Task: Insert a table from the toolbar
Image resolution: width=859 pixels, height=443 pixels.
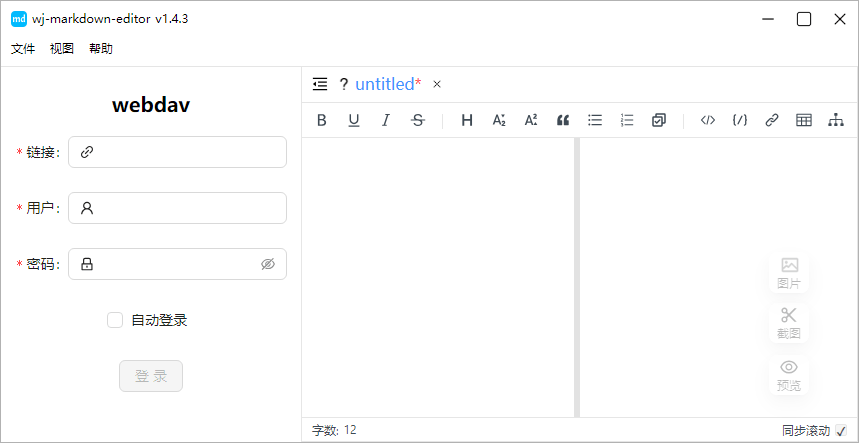Action: tap(803, 120)
